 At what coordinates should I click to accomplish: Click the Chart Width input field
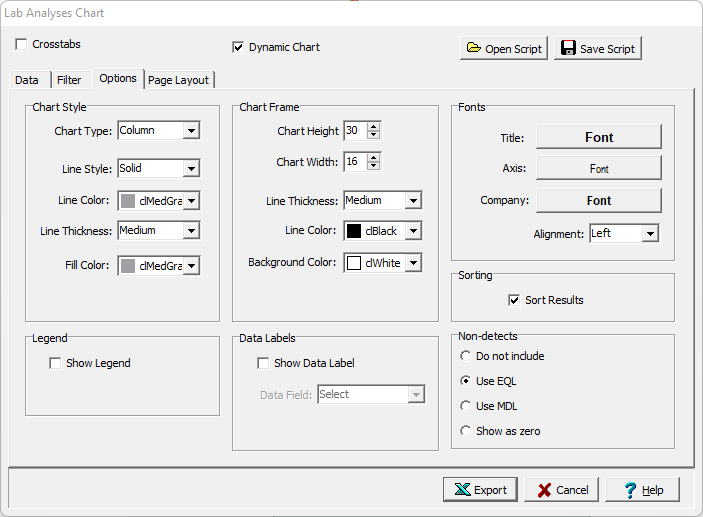tap(354, 162)
